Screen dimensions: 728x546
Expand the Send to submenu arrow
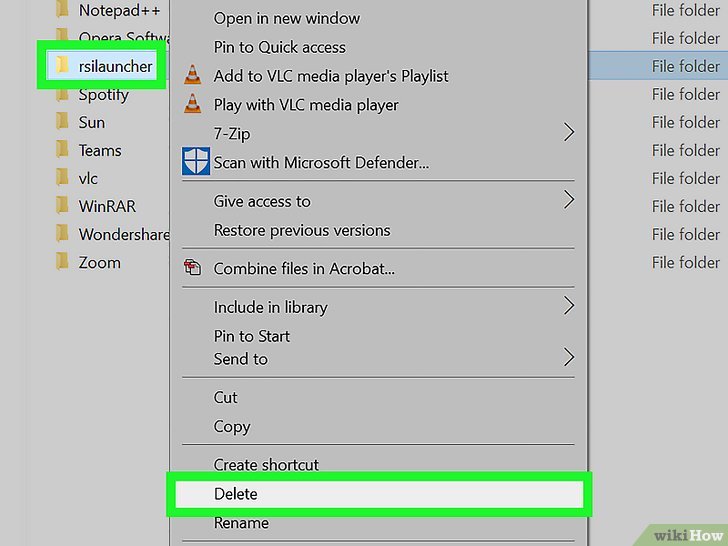click(x=569, y=358)
